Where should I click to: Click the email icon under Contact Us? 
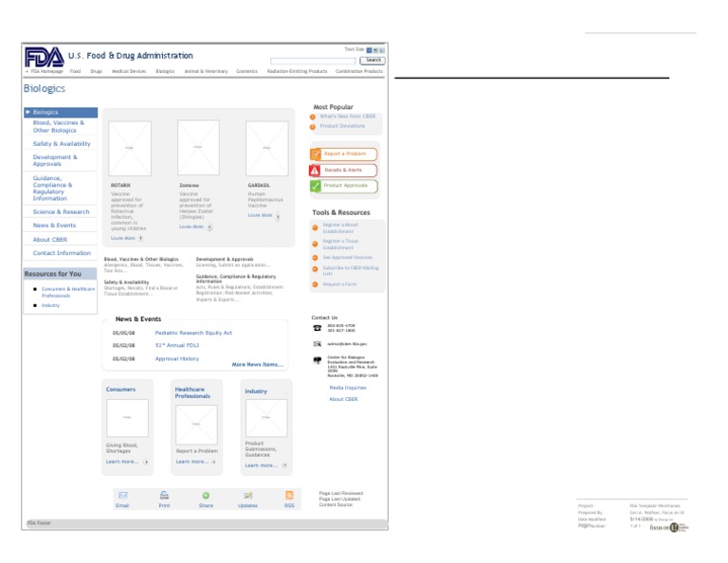point(318,344)
